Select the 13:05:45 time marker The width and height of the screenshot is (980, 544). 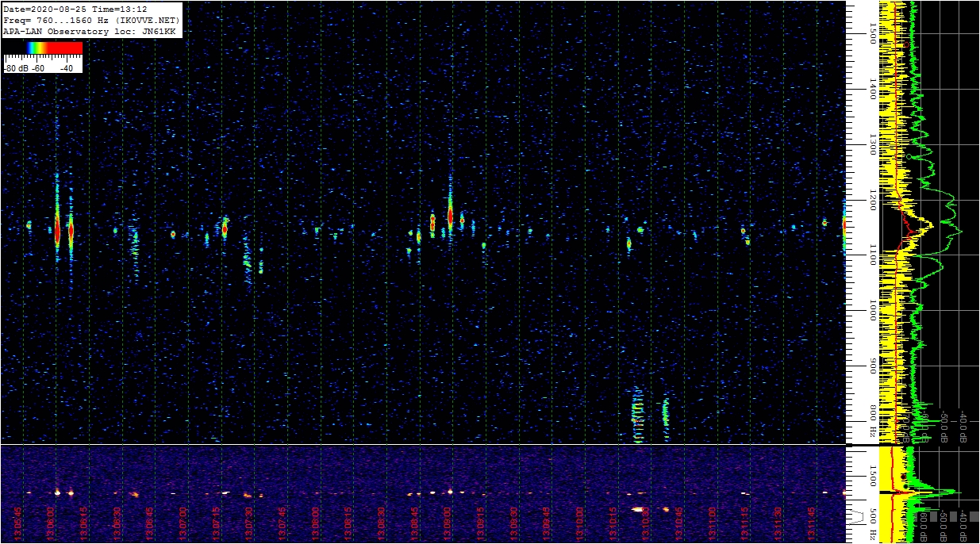coord(18,523)
